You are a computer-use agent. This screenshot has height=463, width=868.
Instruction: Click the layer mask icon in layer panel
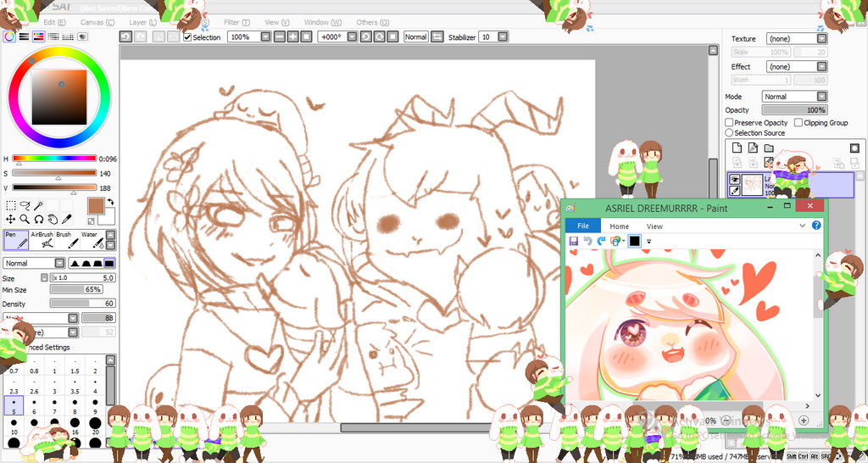(x=854, y=148)
